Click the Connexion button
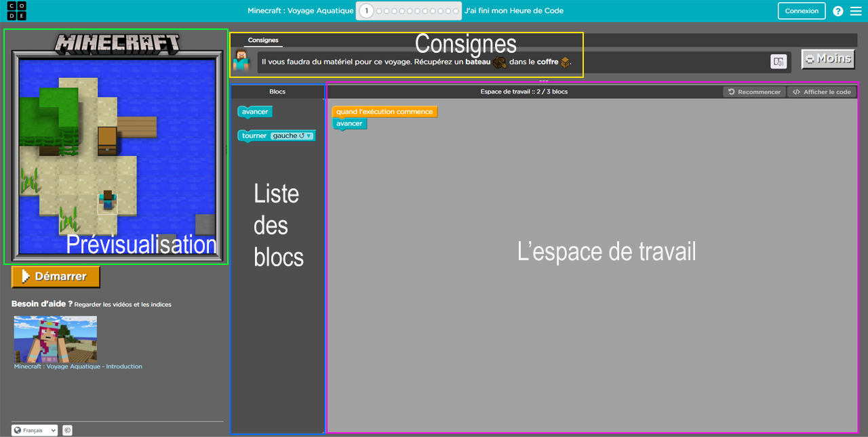 tap(801, 11)
